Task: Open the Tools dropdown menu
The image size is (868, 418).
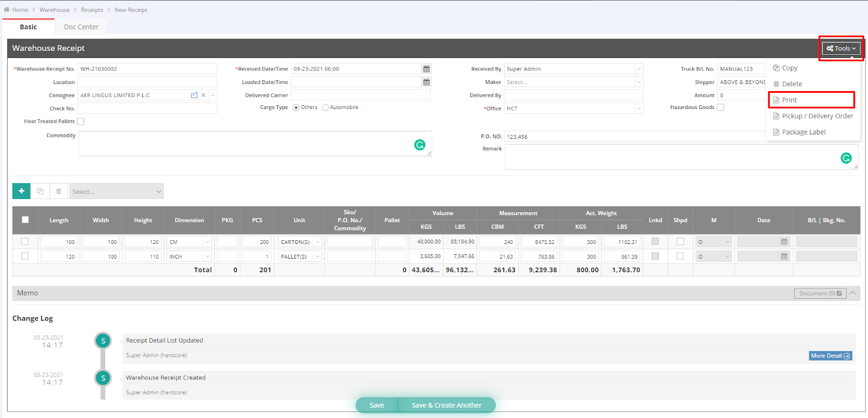Action: click(841, 48)
